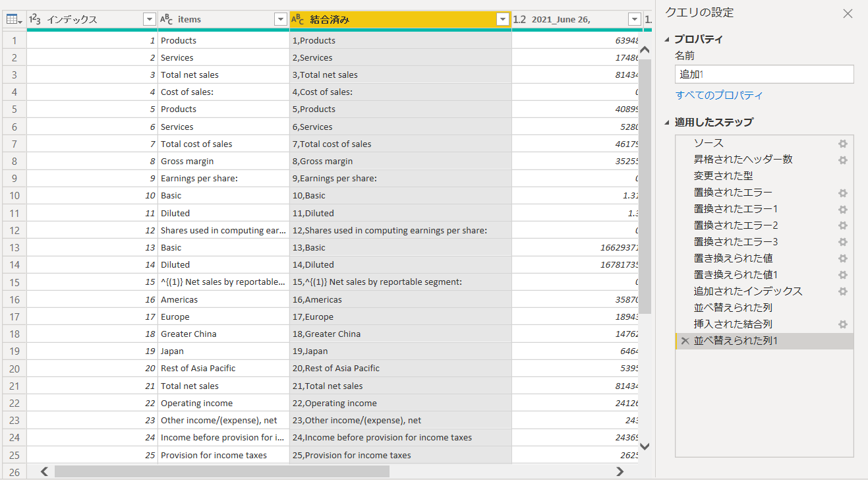
Task: Click the text type icon of items column
Action: [167, 20]
